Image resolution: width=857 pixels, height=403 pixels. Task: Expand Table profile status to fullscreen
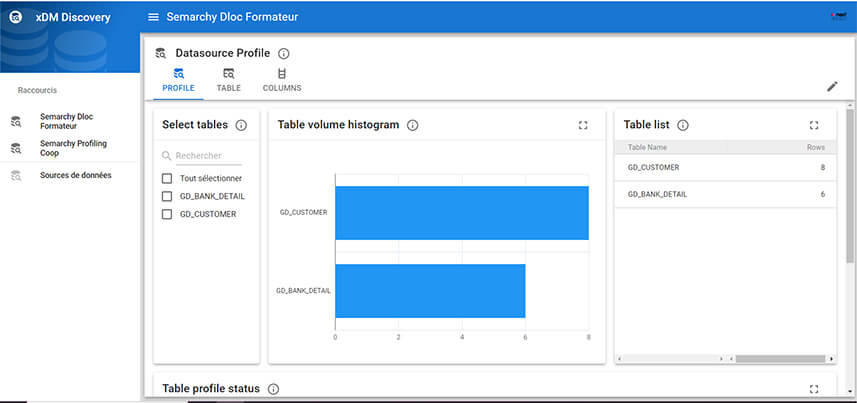[x=814, y=388]
